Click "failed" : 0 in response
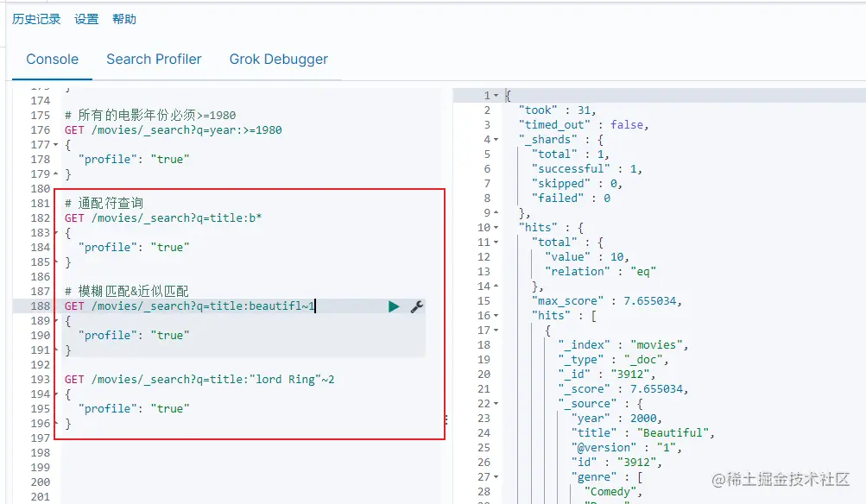The image size is (866, 504). (x=571, y=198)
